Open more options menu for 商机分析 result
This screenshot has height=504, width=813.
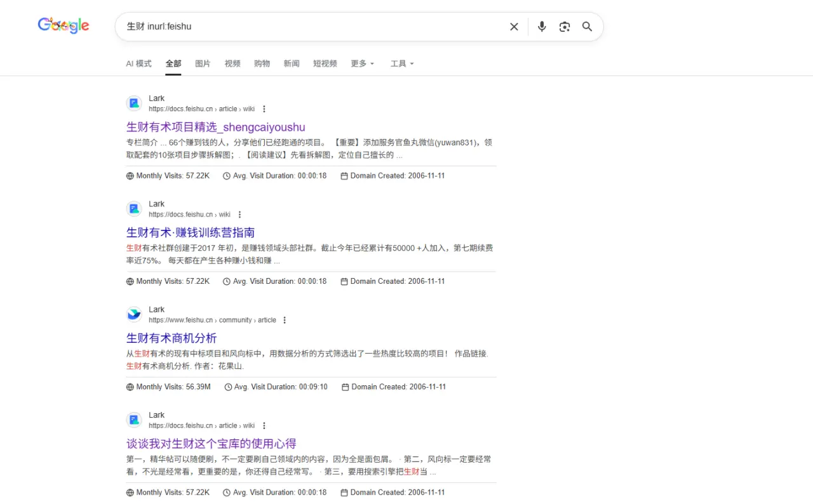pyautogui.click(x=285, y=320)
